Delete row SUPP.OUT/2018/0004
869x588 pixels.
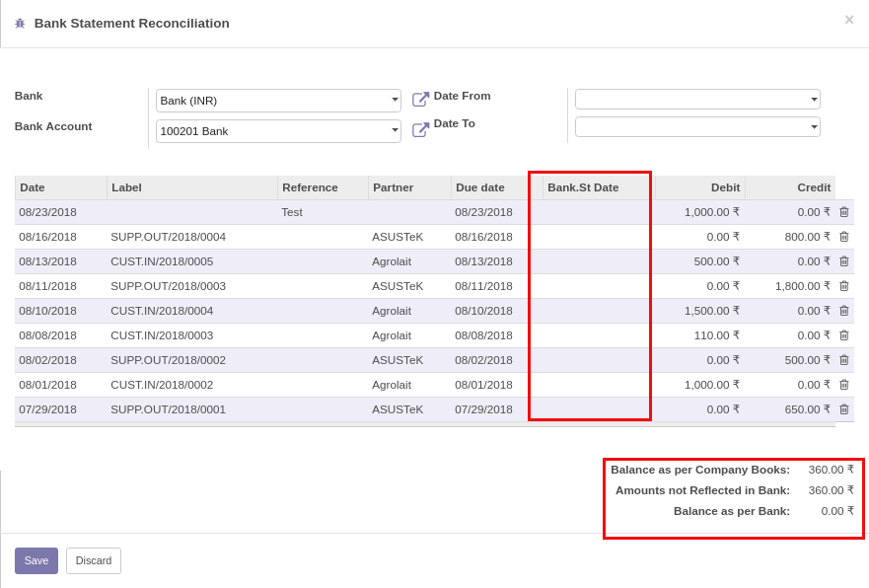click(843, 237)
